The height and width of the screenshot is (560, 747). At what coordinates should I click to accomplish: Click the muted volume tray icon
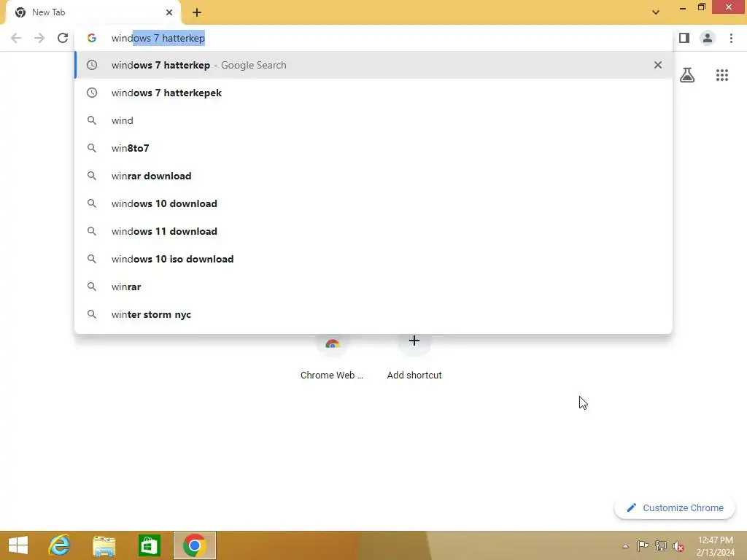tap(678, 546)
